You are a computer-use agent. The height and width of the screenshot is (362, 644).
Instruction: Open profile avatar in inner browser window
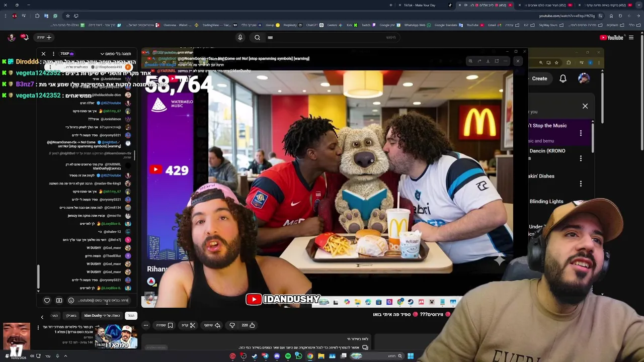(x=584, y=78)
